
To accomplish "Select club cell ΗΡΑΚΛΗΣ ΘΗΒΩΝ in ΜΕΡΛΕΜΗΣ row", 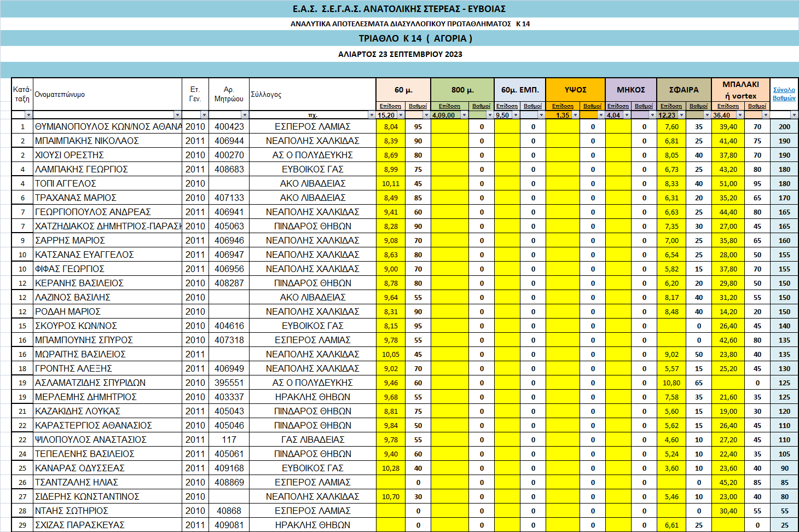I will tap(312, 397).
